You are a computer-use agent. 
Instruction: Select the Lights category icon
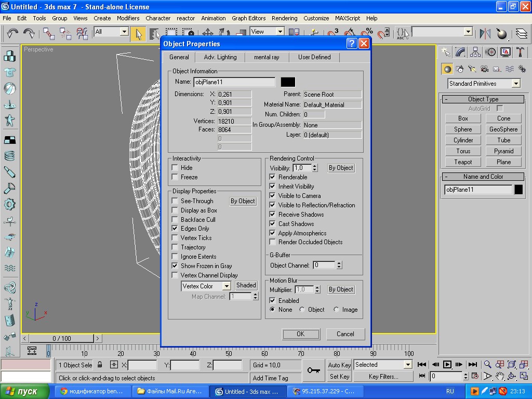pos(472,69)
